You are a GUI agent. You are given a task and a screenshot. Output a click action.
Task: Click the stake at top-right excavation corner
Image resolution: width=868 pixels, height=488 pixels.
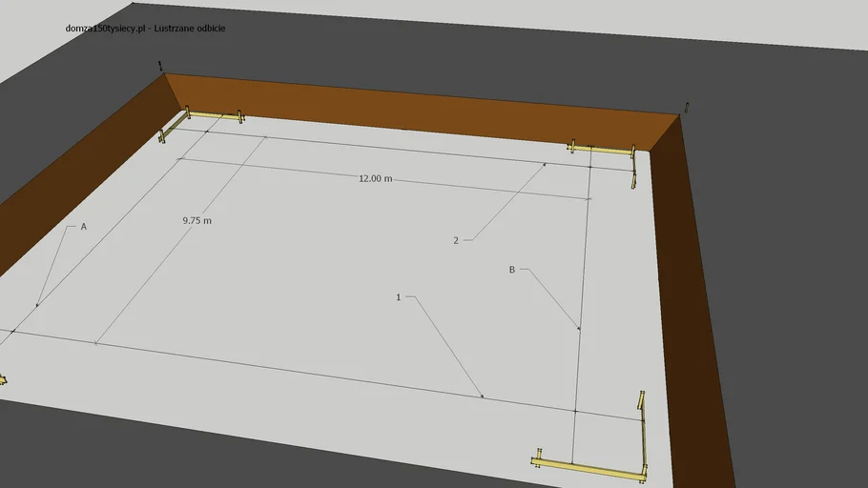click(x=688, y=108)
